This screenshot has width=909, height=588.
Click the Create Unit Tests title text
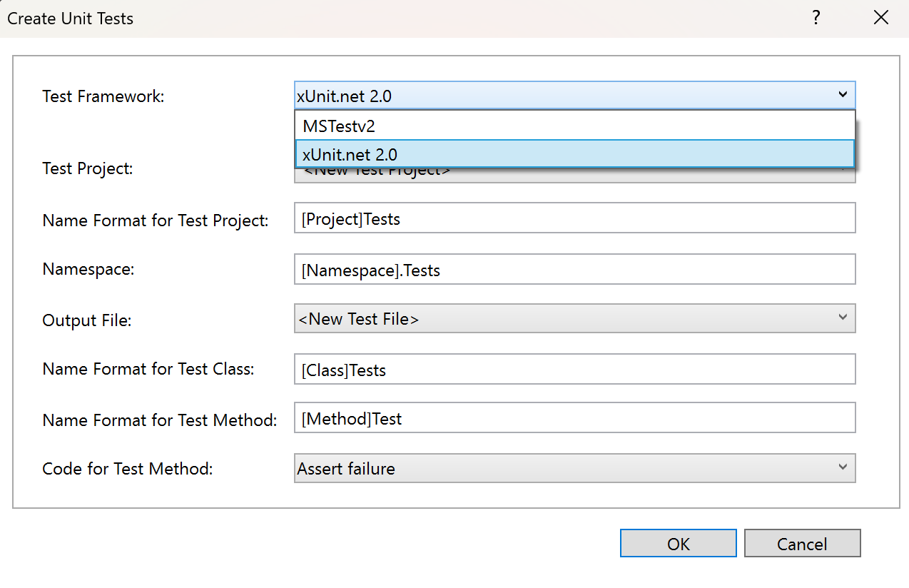(71, 19)
